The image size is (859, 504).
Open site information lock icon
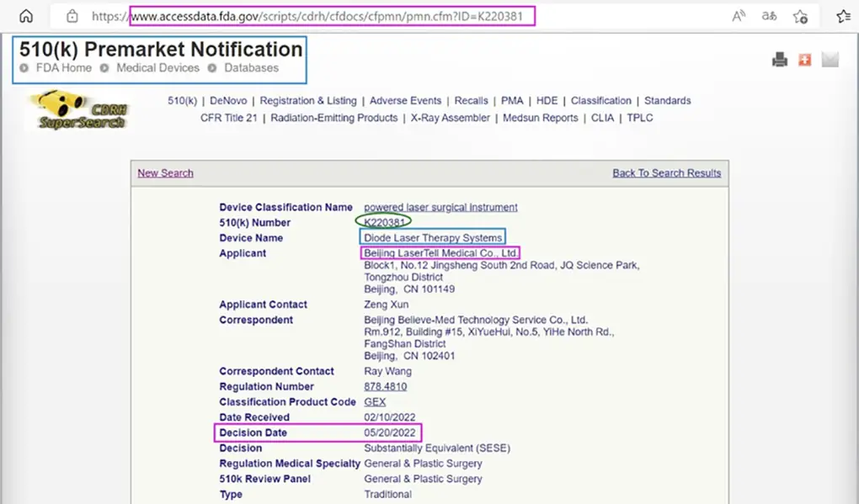tap(72, 16)
